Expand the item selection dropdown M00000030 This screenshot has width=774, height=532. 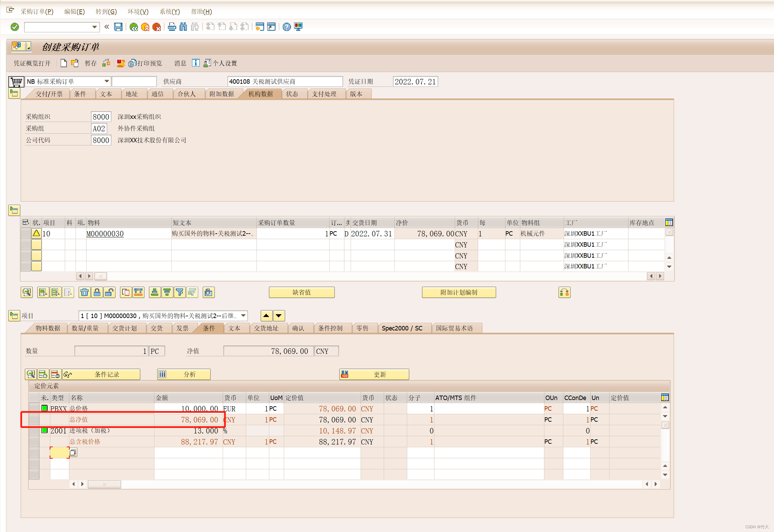pos(243,316)
